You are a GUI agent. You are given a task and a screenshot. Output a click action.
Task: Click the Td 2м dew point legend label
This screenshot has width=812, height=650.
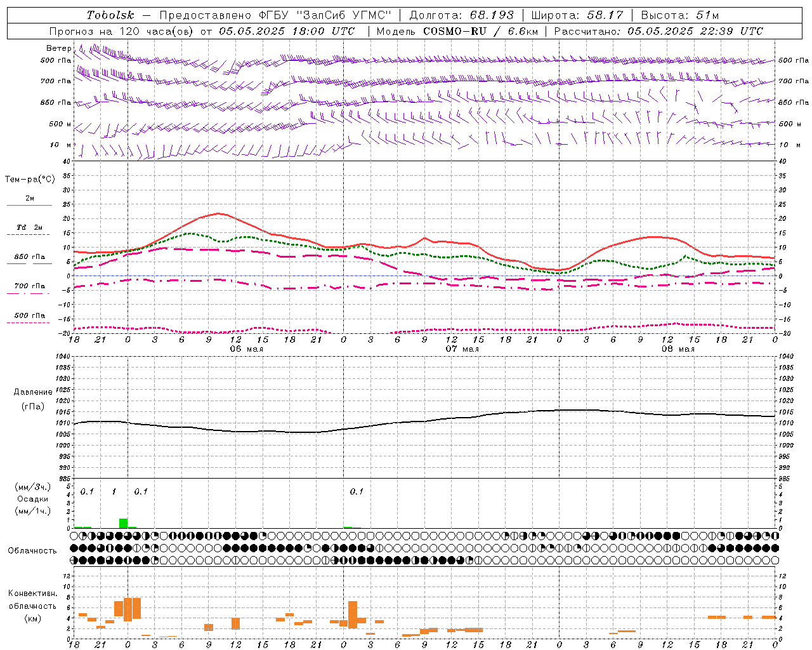pyautogui.click(x=30, y=227)
